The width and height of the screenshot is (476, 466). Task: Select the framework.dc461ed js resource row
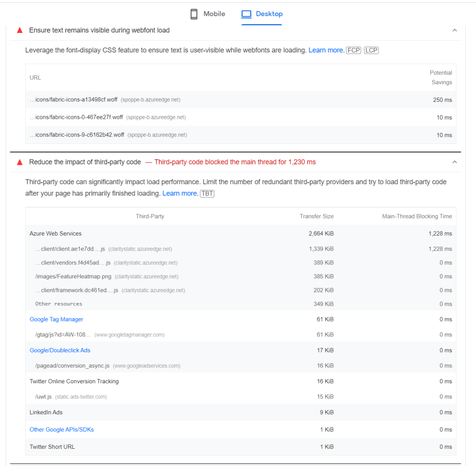[x=241, y=290]
